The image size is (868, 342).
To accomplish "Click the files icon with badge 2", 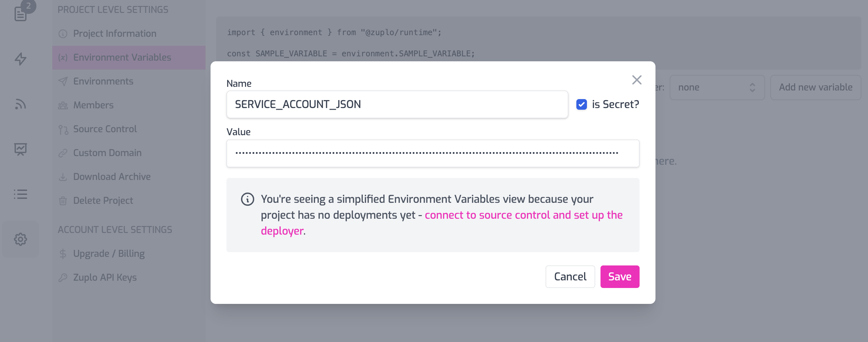I will pyautogui.click(x=21, y=14).
